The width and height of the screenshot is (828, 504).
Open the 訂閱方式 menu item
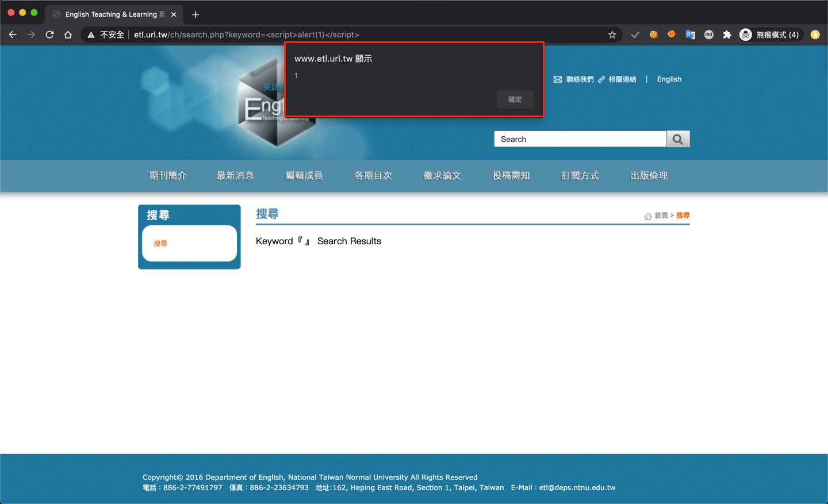[580, 176]
